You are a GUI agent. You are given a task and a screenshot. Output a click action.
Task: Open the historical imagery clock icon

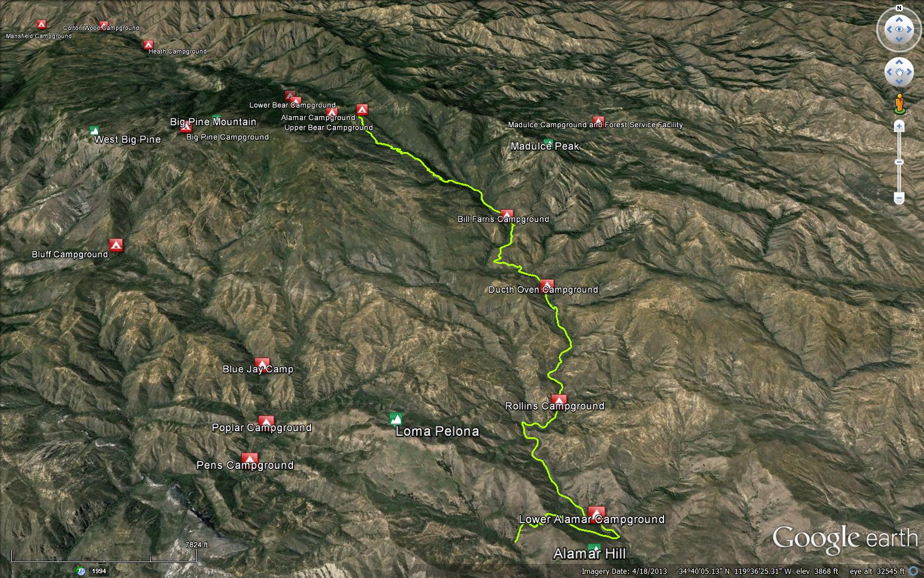tap(81, 571)
